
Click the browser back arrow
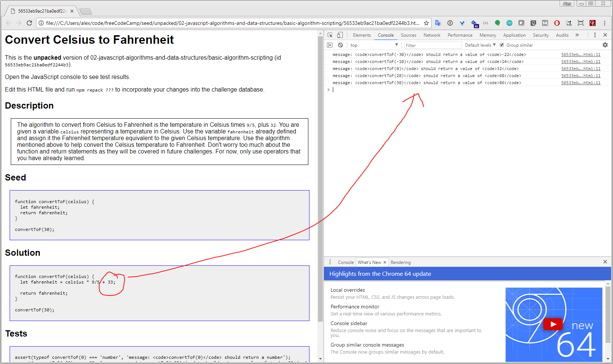pos(9,23)
